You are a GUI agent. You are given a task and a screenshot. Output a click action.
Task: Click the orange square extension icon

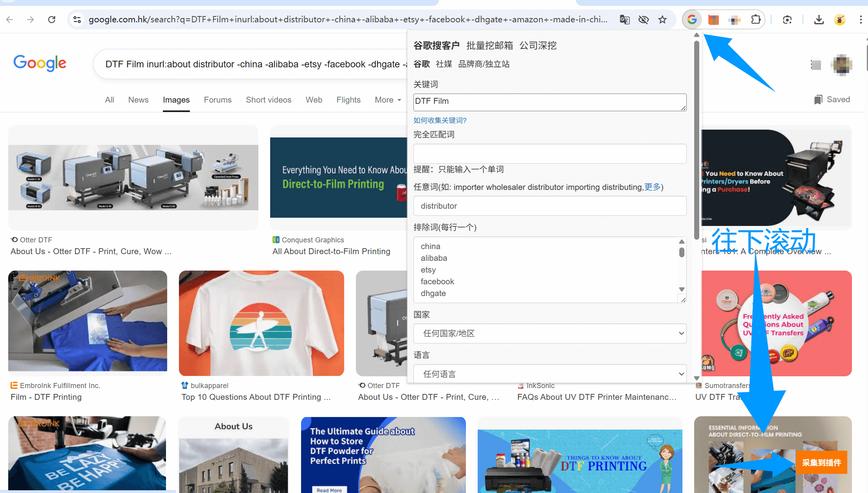tap(713, 20)
